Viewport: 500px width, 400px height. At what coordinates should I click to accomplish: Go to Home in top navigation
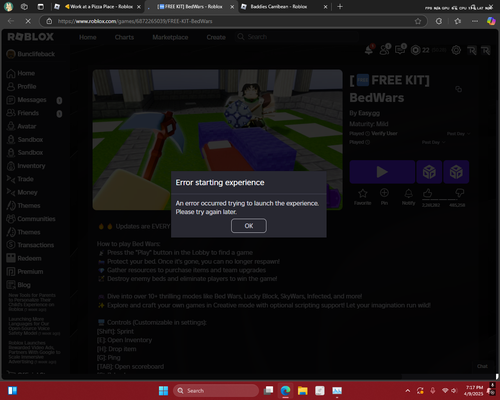coord(88,37)
